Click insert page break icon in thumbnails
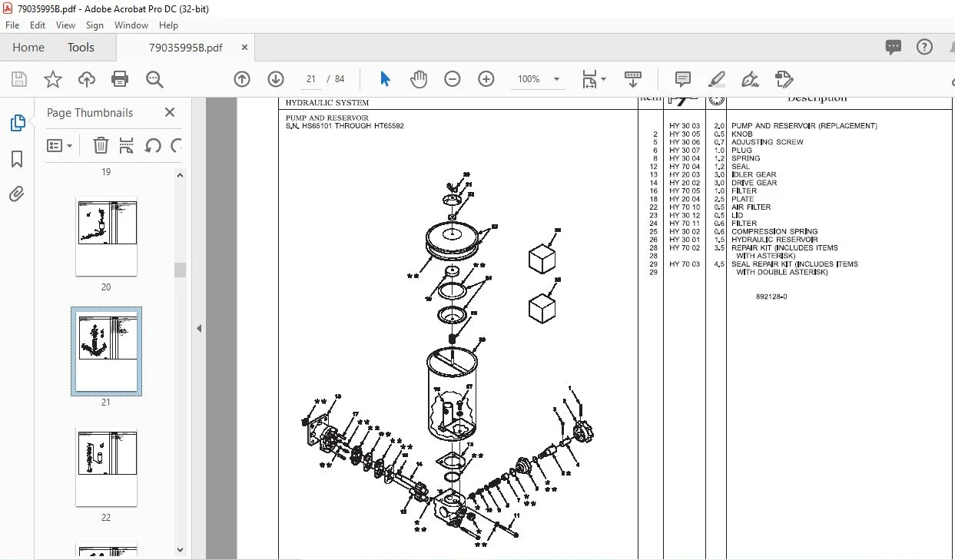Image resolution: width=955 pixels, height=560 pixels. (x=127, y=145)
